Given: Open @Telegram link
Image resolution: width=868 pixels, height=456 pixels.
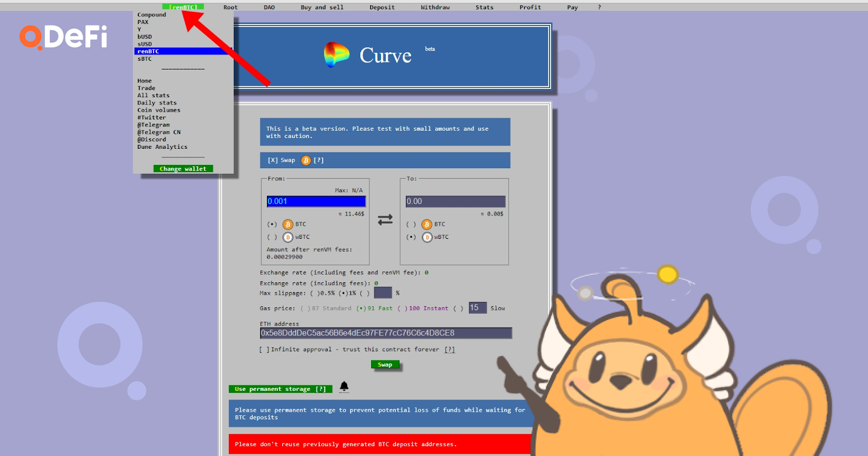Looking at the screenshot, I should point(154,125).
